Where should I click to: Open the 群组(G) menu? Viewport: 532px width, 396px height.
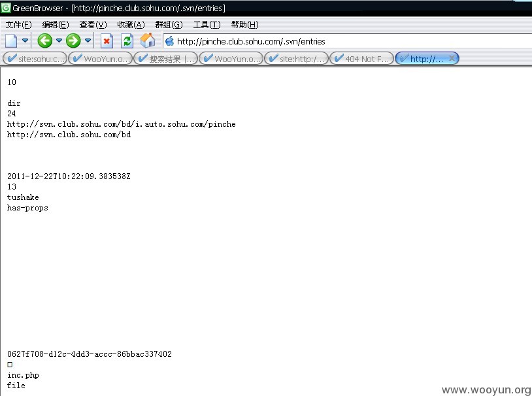[x=169, y=24]
